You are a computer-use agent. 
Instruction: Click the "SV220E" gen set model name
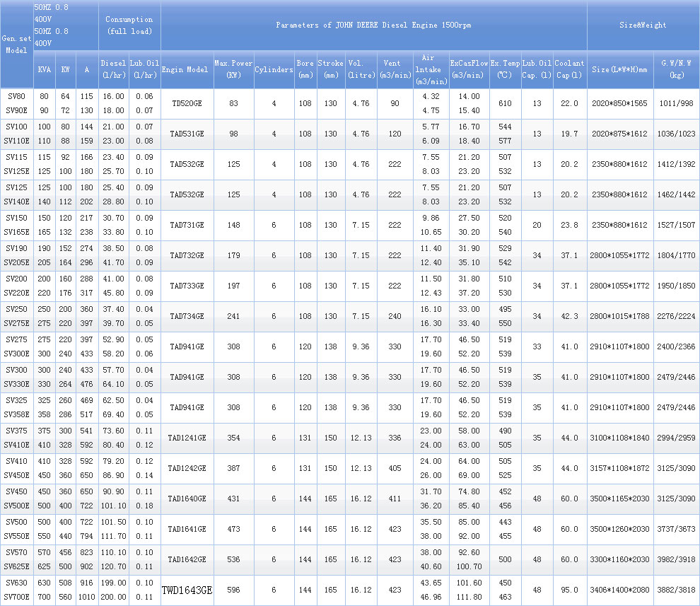16,293
